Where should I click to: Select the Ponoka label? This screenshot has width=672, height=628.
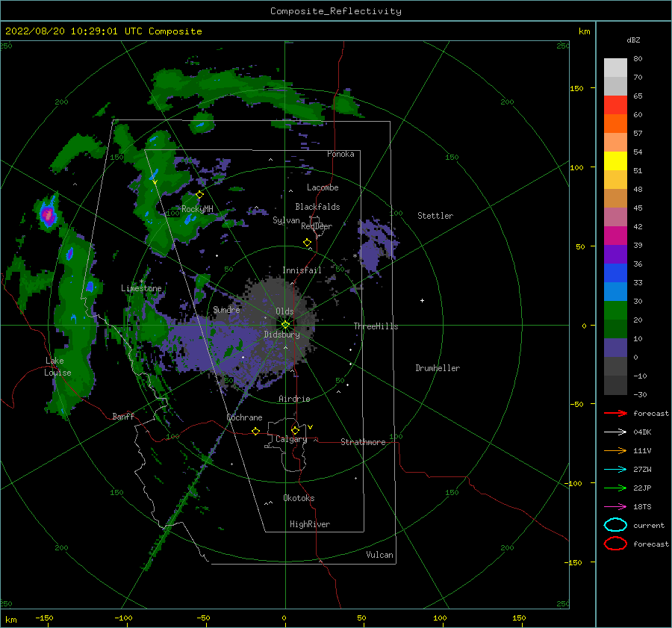(x=340, y=154)
